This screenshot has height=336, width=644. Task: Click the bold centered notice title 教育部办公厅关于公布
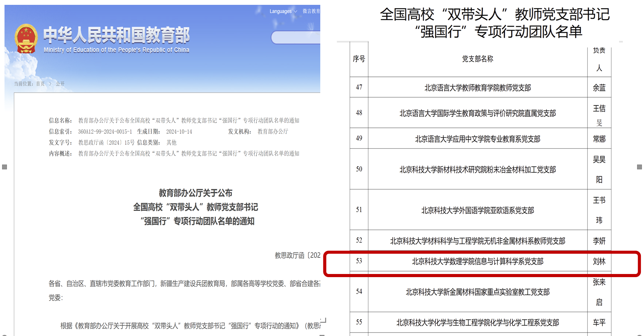click(195, 193)
